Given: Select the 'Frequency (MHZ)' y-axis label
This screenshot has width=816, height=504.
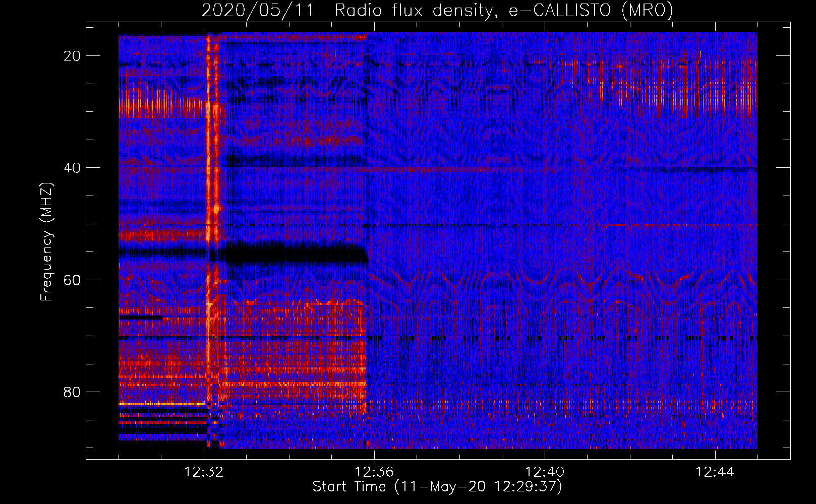Looking at the screenshot, I should pyautogui.click(x=46, y=242).
